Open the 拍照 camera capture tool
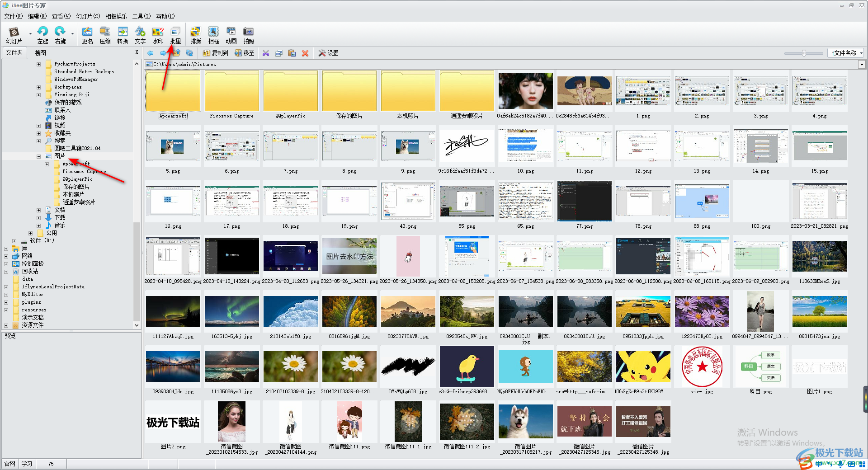Screen dimensions: 868x470 click(x=249, y=35)
